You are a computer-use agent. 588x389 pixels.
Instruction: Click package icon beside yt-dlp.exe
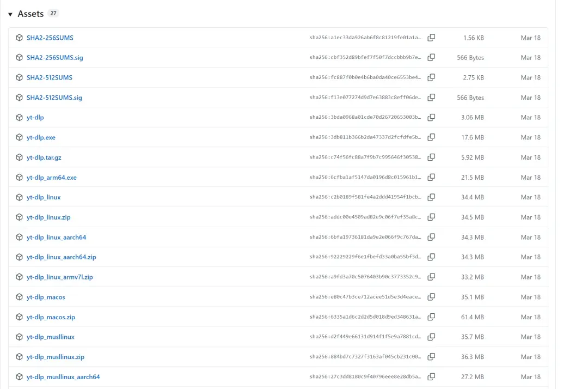click(19, 137)
